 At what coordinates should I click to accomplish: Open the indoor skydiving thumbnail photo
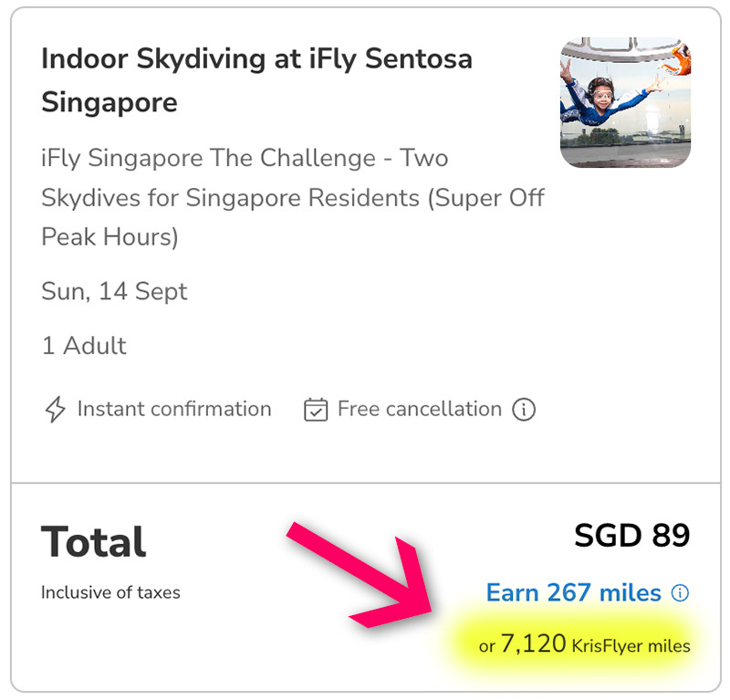(625, 102)
